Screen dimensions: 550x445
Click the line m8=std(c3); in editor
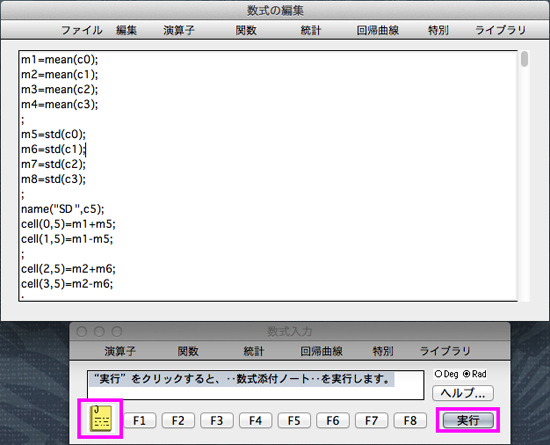tap(53, 179)
